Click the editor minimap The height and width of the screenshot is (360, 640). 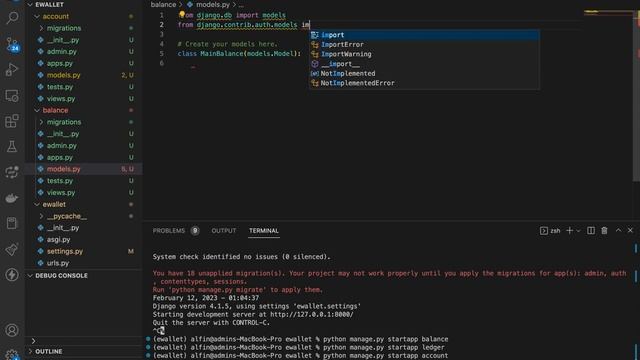pyautogui.click(x=608, y=13)
